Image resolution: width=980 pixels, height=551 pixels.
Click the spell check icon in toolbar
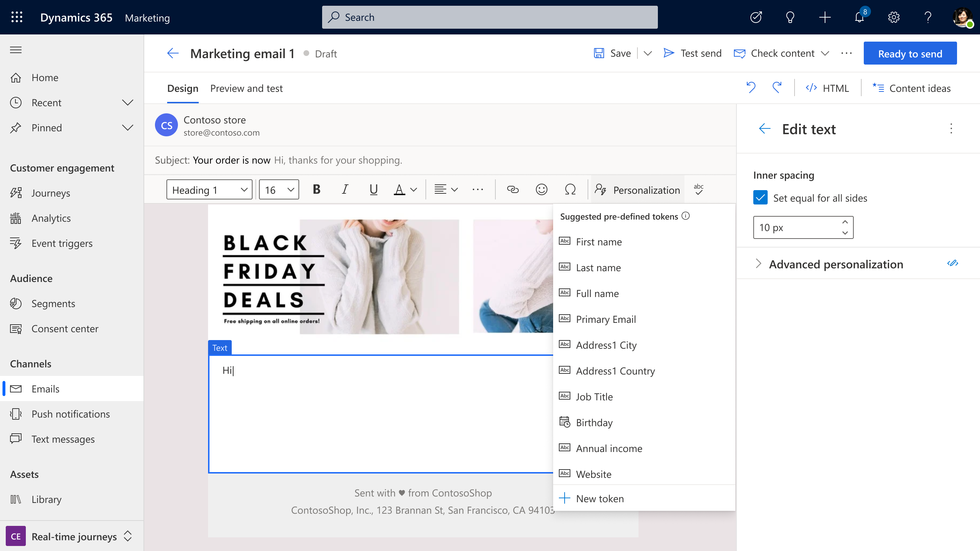(699, 189)
